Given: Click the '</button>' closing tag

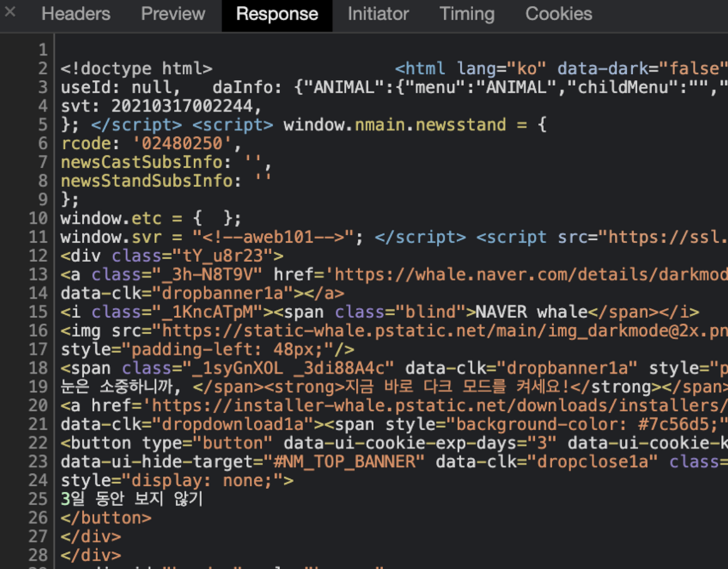Looking at the screenshot, I should (x=106, y=519).
